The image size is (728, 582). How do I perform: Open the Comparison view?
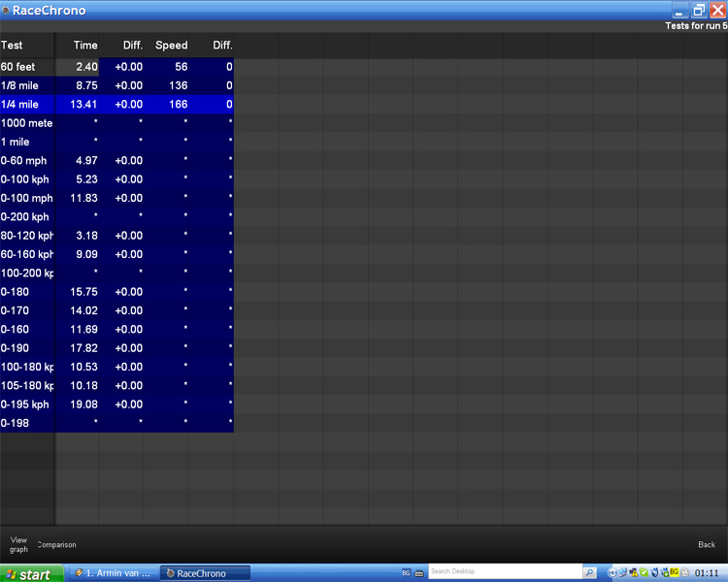click(x=56, y=545)
